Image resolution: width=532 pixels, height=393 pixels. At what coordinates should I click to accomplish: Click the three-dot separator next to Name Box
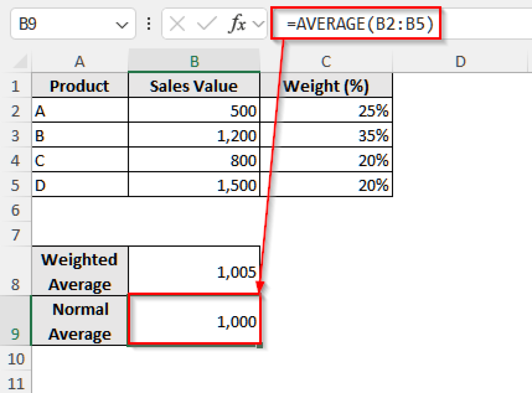tap(149, 24)
